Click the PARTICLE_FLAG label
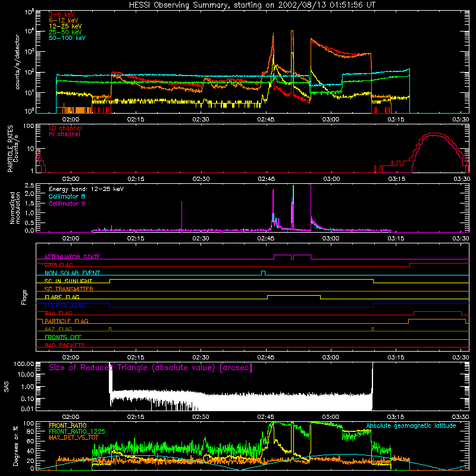This screenshot has height=476, width=476. click(67, 321)
